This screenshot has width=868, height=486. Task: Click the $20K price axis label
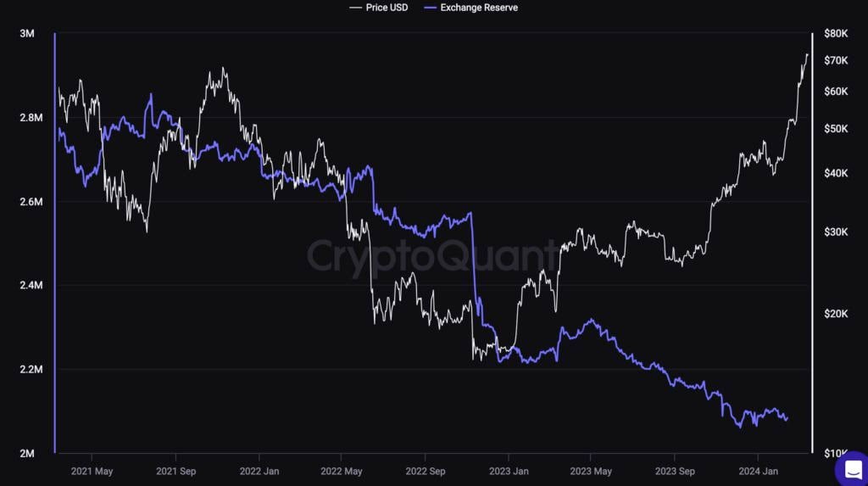(836, 314)
